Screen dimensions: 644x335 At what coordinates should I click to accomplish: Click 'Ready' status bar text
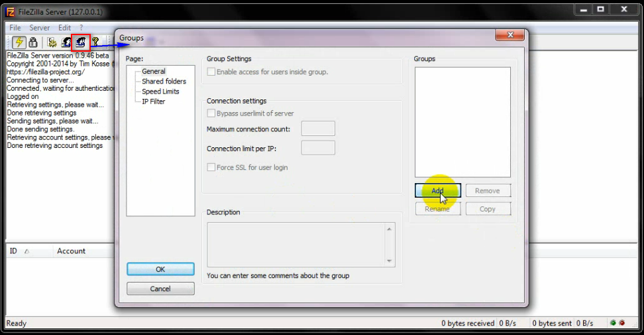pos(17,324)
